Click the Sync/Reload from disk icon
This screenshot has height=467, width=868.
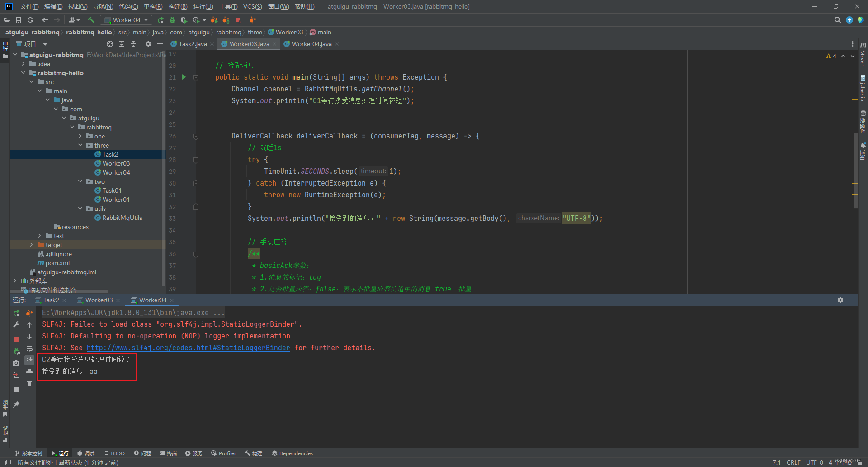click(30, 20)
